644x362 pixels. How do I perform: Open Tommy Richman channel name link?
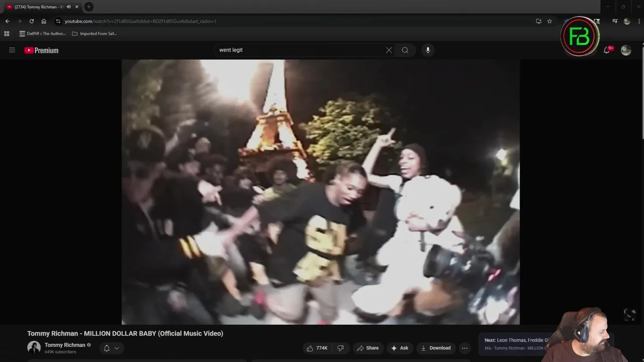coord(65,345)
